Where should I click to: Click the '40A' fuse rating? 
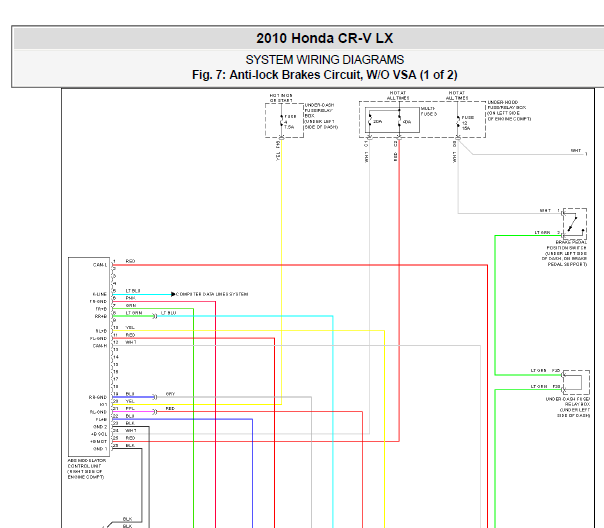coord(407,122)
